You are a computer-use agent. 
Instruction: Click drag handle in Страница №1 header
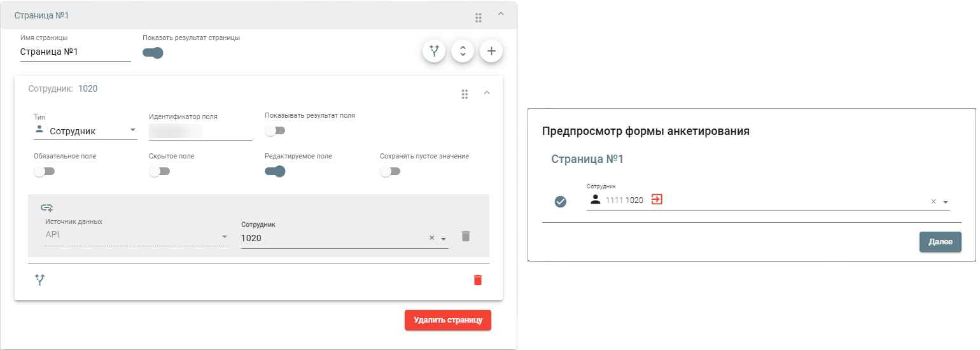[479, 17]
